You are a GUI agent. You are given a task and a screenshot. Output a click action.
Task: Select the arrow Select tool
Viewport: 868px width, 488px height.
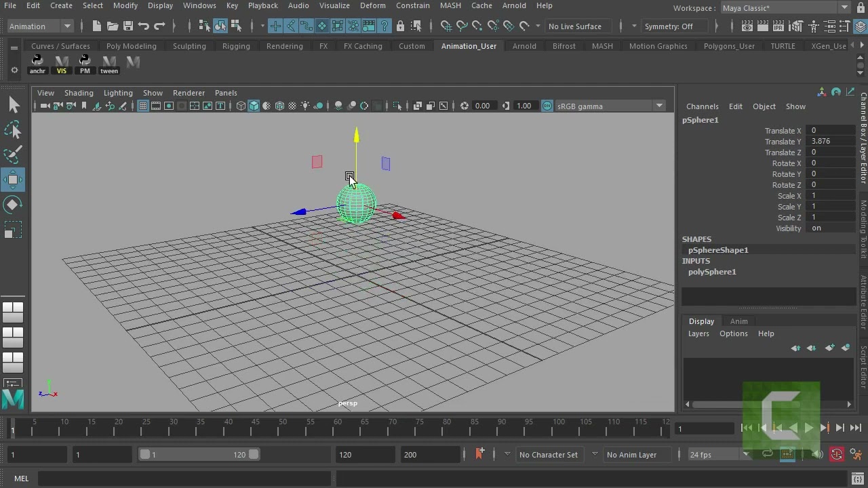pos(13,104)
